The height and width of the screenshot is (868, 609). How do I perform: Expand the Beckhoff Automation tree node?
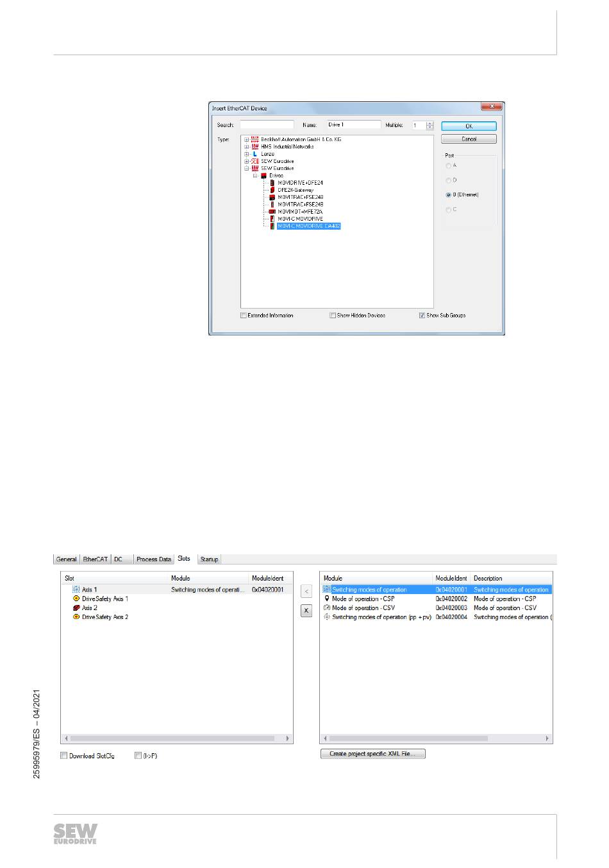tap(246, 139)
